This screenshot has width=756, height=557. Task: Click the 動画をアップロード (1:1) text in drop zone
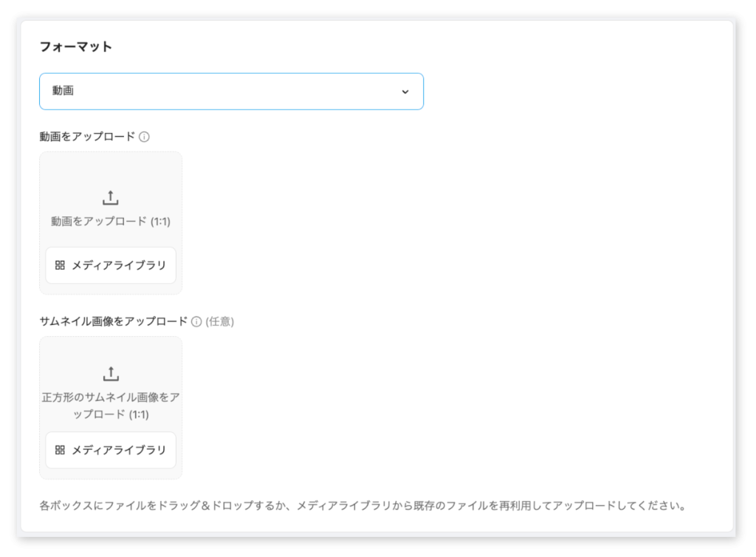point(111,221)
